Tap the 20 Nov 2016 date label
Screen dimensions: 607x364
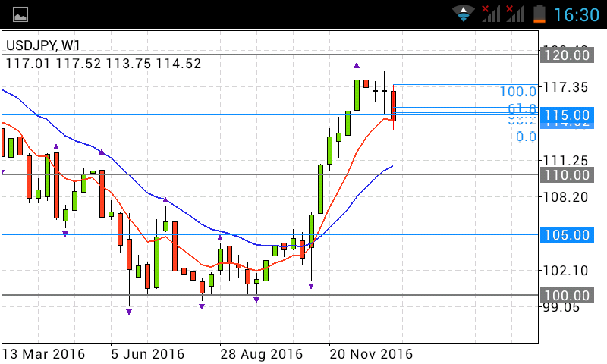point(371,354)
